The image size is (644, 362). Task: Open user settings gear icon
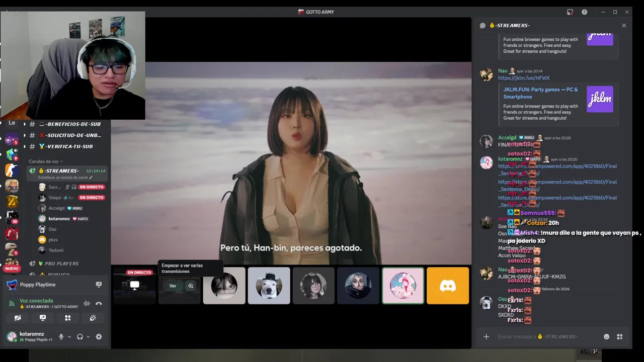[99, 337]
